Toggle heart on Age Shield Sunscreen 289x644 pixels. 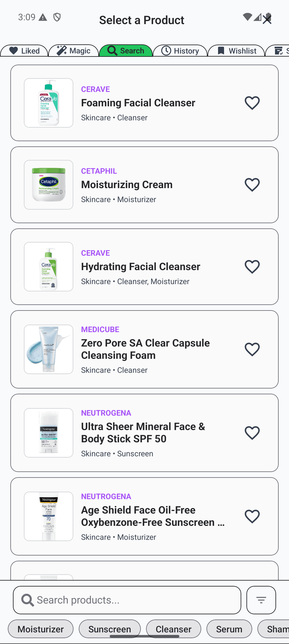pyautogui.click(x=252, y=516)
